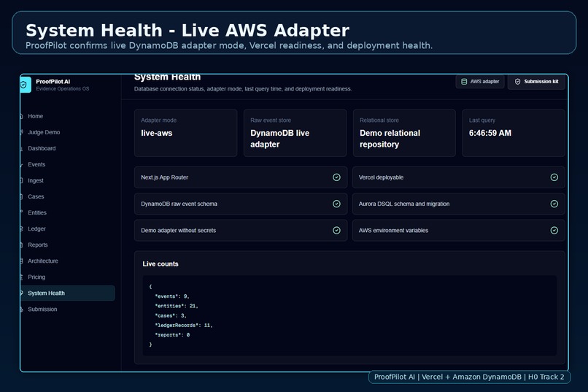The image size is (588, 392).
Task: Open Reports in the sidebar
Action: pyautogui.click(x=37, y=245)
